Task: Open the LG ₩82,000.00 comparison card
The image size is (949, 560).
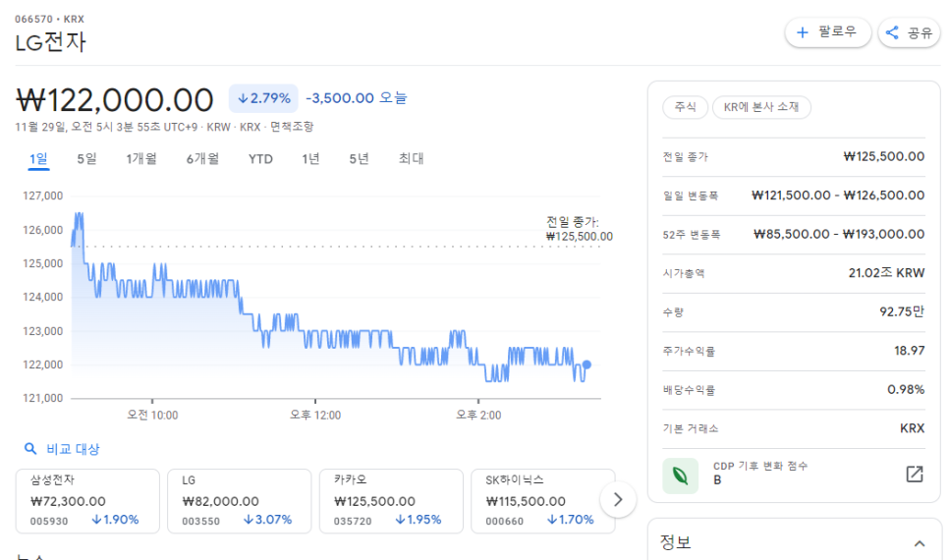Action: pyautogui.click(x=239, y=501)
